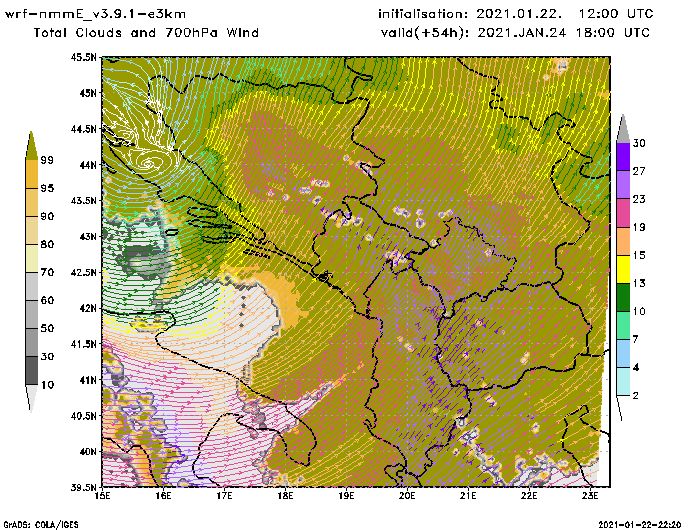The image size is (700, 530).
Task: Click the violet swatch between 27 and 30
Action: pyautogui.click(x=623, y=157)
